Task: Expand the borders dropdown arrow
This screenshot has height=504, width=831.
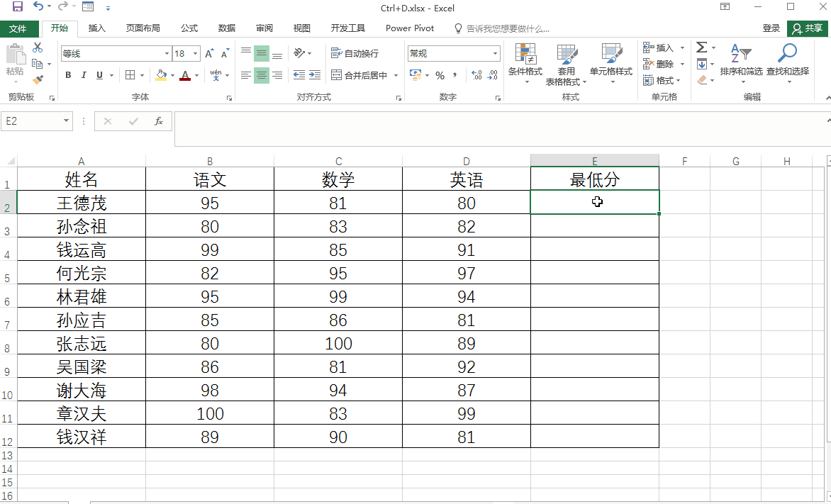Action: pos(142,75)
